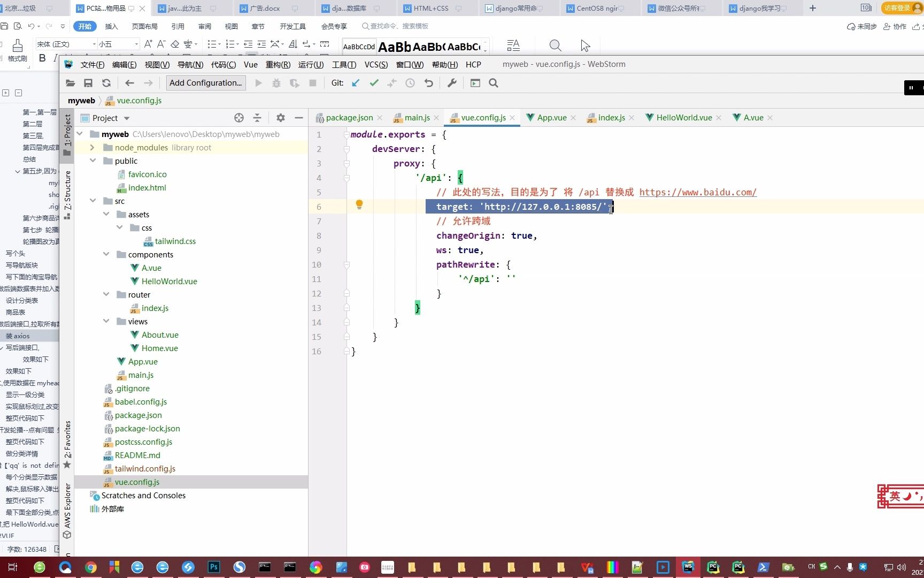The height and width of the screenshot is (578, 924).
Task: Open the 协作 collaboration button
Action: [x=895, y=26]
